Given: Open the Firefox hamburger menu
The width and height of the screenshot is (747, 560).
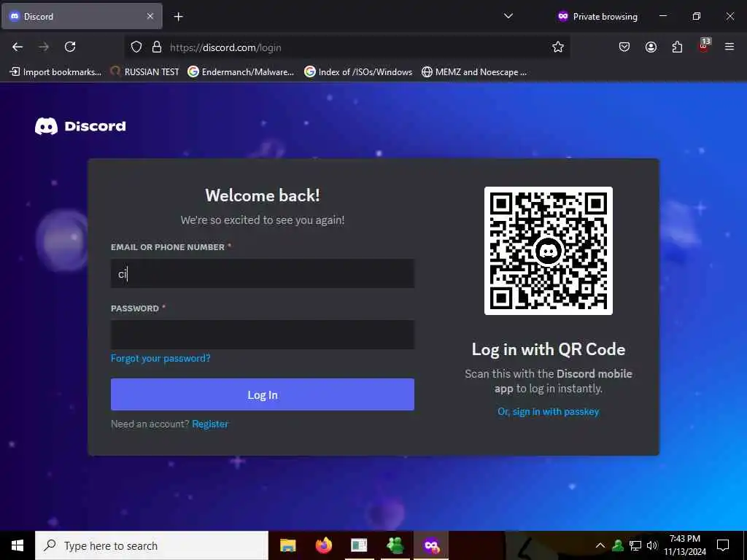Looking at the screenshot, I should pyautogui.click(x=729, y=47).
